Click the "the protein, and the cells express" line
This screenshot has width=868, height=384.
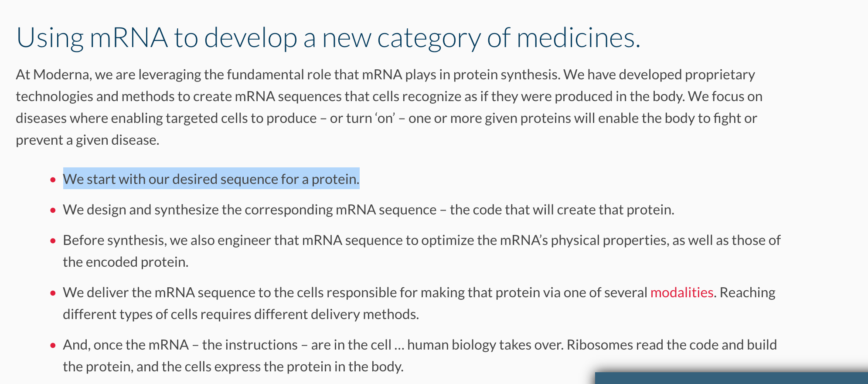(233, 367)
